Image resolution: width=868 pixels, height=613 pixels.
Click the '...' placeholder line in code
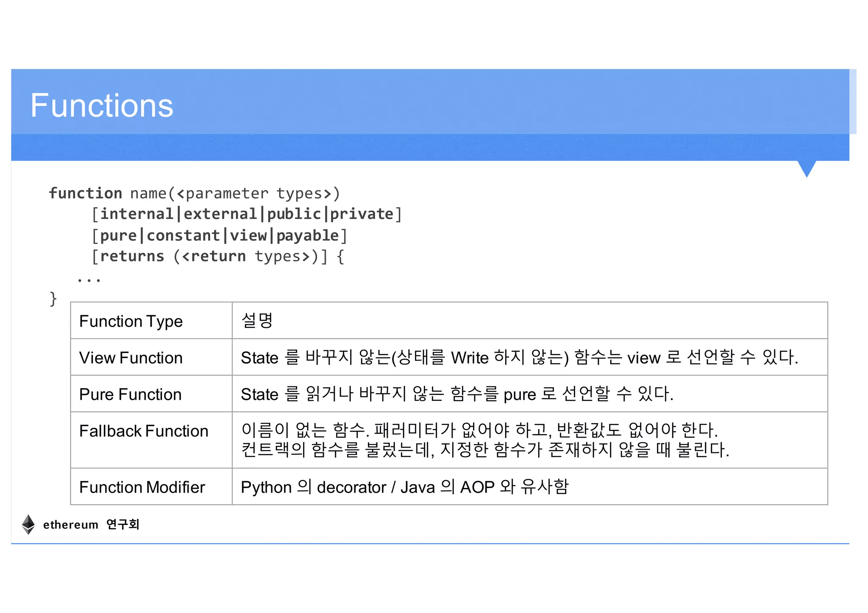tap(89, 280)
